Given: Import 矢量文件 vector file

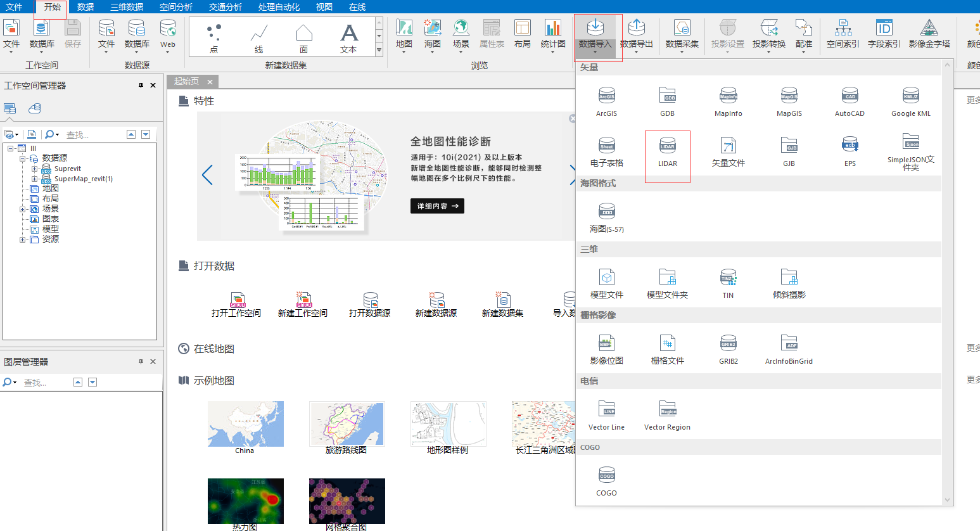Looking at the screenshot, I should 728,151.
